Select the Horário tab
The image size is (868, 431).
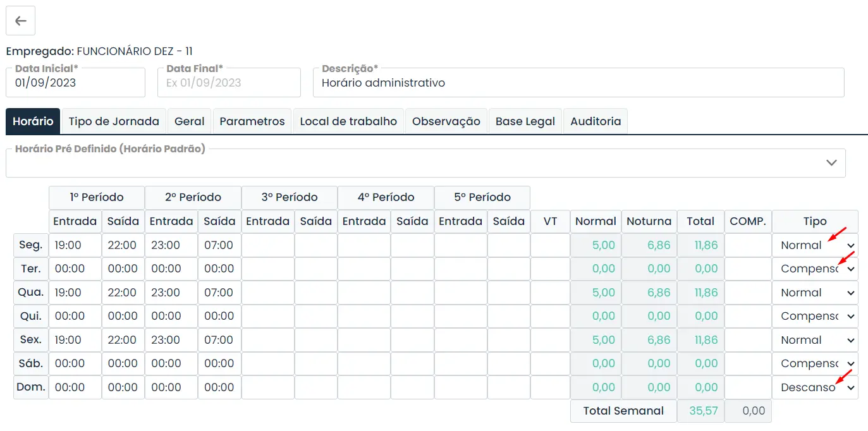33,121
